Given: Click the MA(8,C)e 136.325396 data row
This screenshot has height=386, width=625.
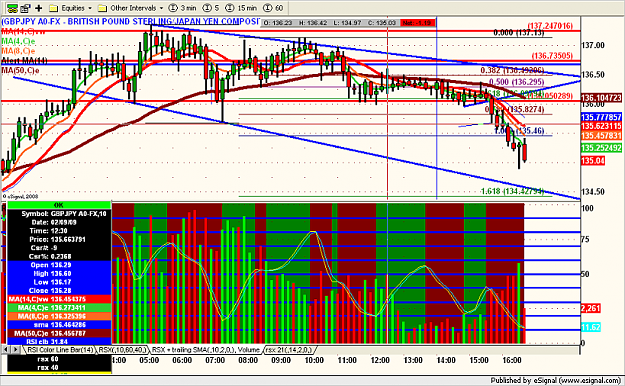Looking at the screenshot, I should click(59, 316).
